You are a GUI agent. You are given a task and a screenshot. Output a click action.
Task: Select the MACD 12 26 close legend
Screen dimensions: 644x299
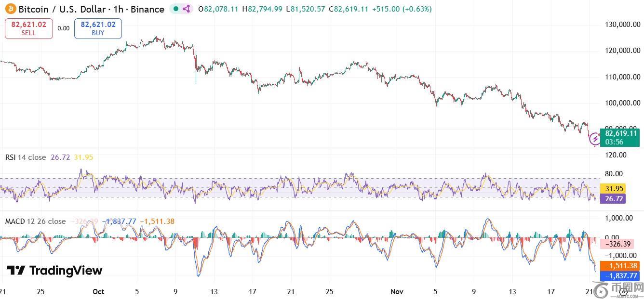35,221
